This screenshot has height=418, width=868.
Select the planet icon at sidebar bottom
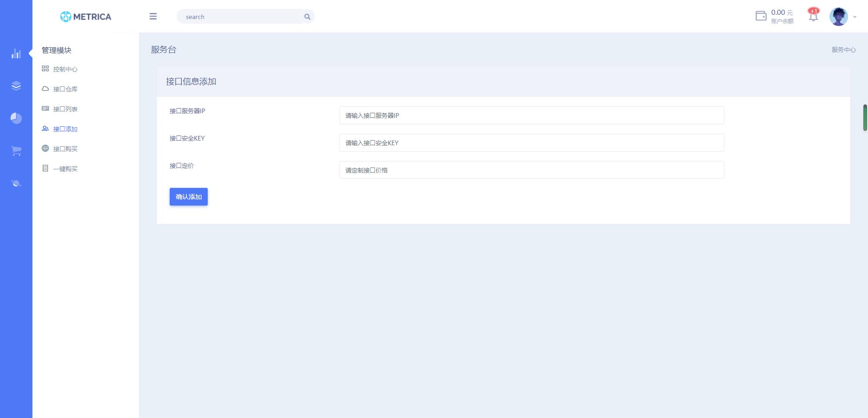click(x=16, y=183)
